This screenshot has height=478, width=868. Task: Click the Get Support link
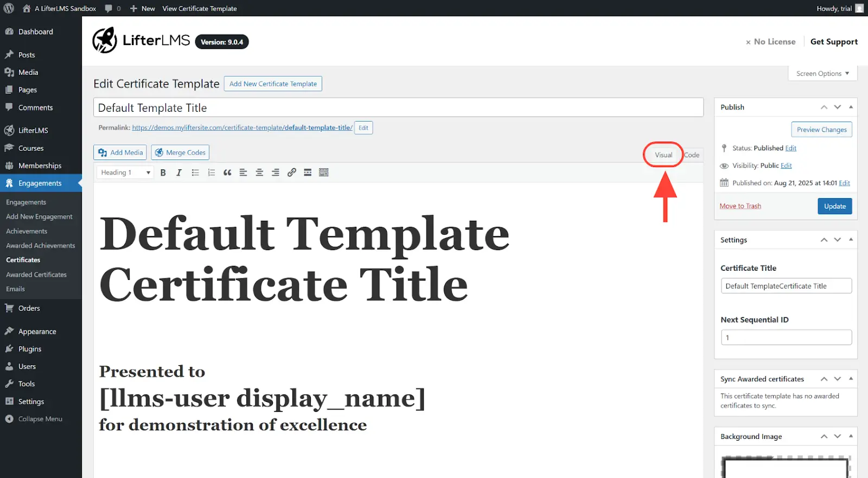pyautogui.click(x=834, y=42)
